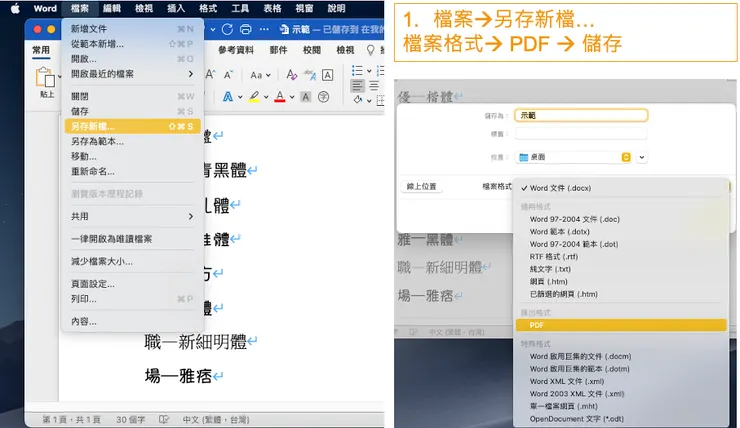Click the Bullet list icon

tap(357, 71)
